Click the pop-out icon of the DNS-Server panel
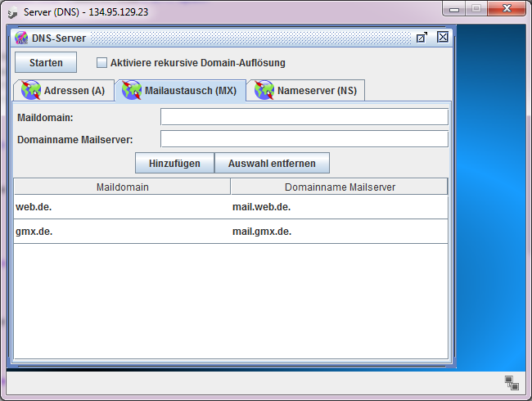This screenshot has width=532, height=401. click(x=422, y=38)
